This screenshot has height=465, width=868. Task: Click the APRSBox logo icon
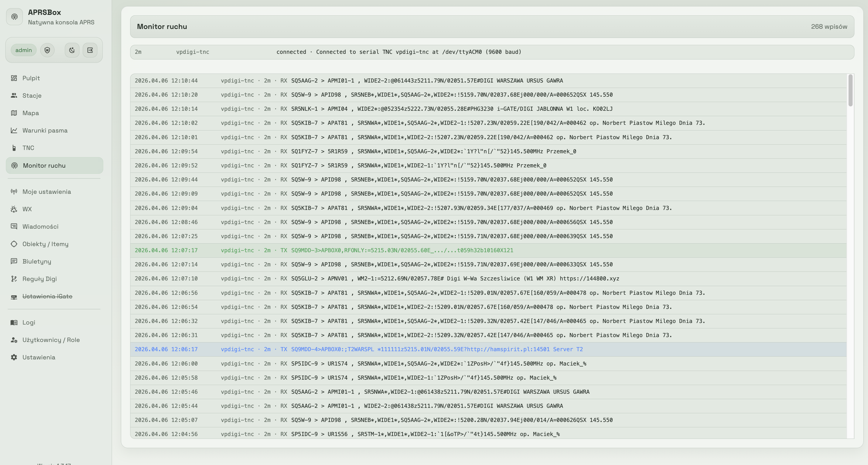15,17
